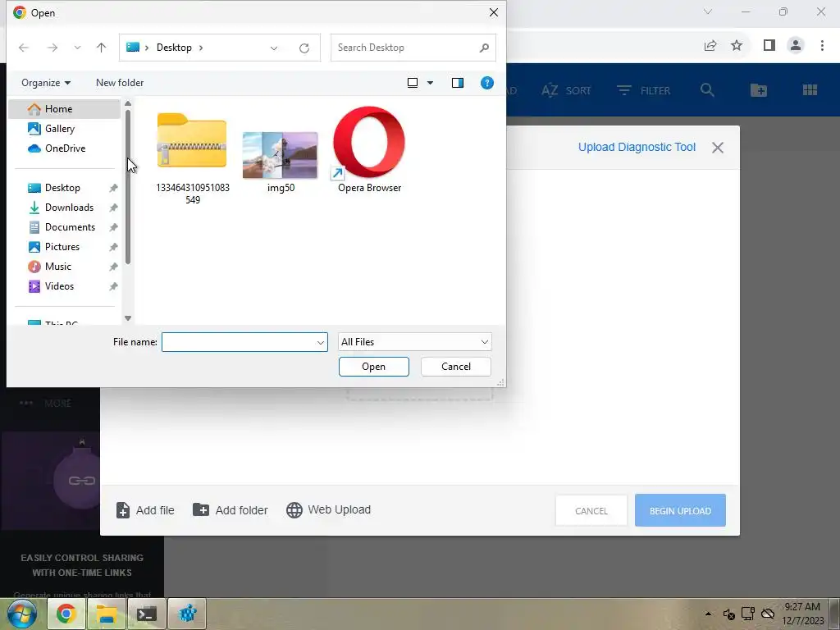Open FILTER in the blue toolbar

[643, 90]
